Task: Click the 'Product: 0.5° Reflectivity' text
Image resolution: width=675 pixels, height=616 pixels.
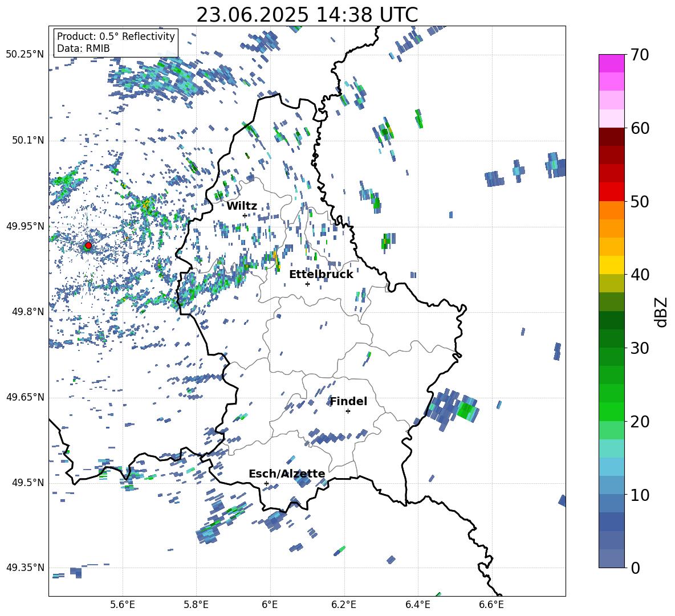Action: tap(116, 36)
